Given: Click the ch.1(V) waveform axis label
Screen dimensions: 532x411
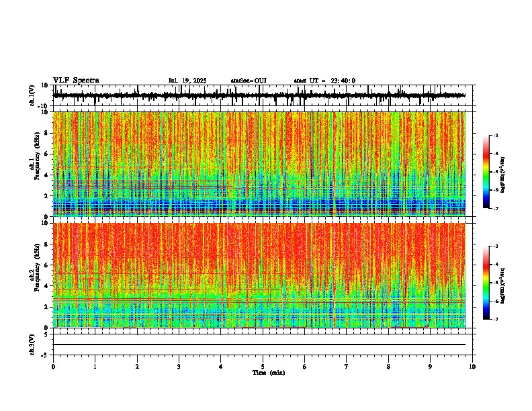Looking at the screenshot, I should click(x=32, y=95).
